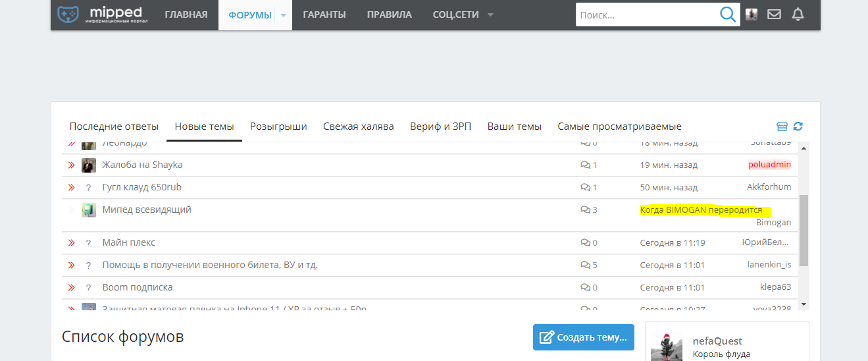868x361 pixels.
Task: Show Самые просматриваемые tab
Action: click(x=620, y=126)
